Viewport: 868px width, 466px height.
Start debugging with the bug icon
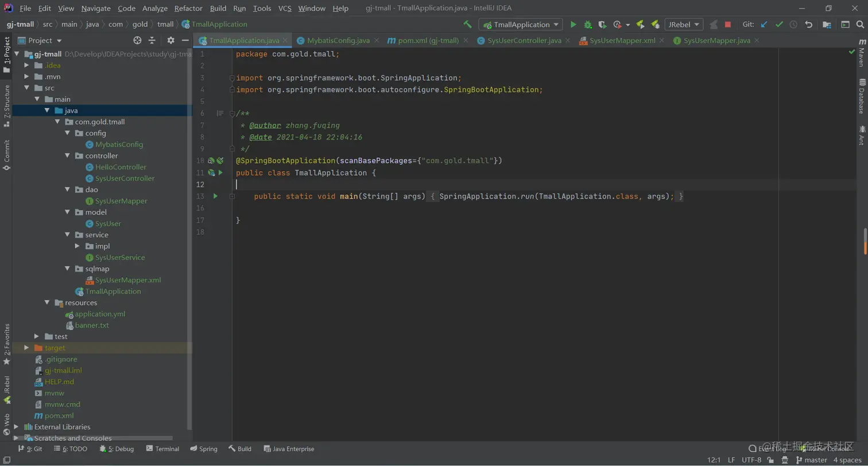[588, 25]
